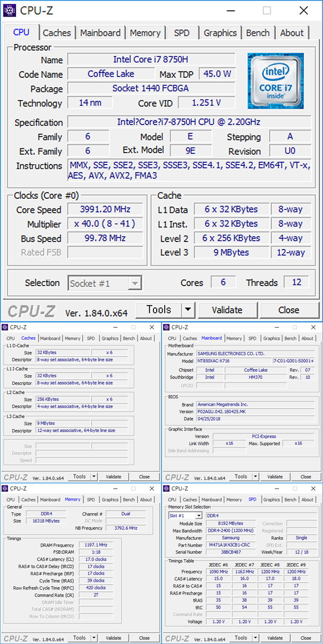Click the Close button in the Caches window
This screenshot has height=644, width=323.
pyautogui.click(x=144, y=477)
